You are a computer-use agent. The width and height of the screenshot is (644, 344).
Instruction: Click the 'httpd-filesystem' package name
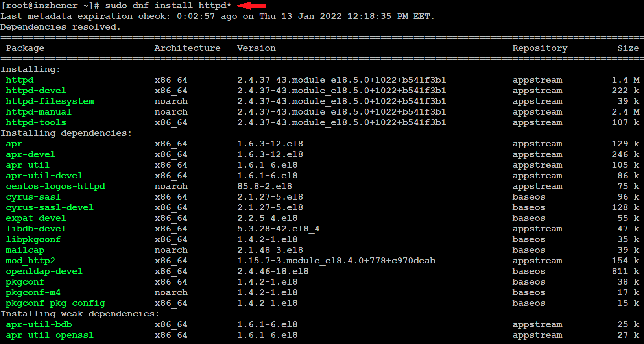[x=50, y=101]
